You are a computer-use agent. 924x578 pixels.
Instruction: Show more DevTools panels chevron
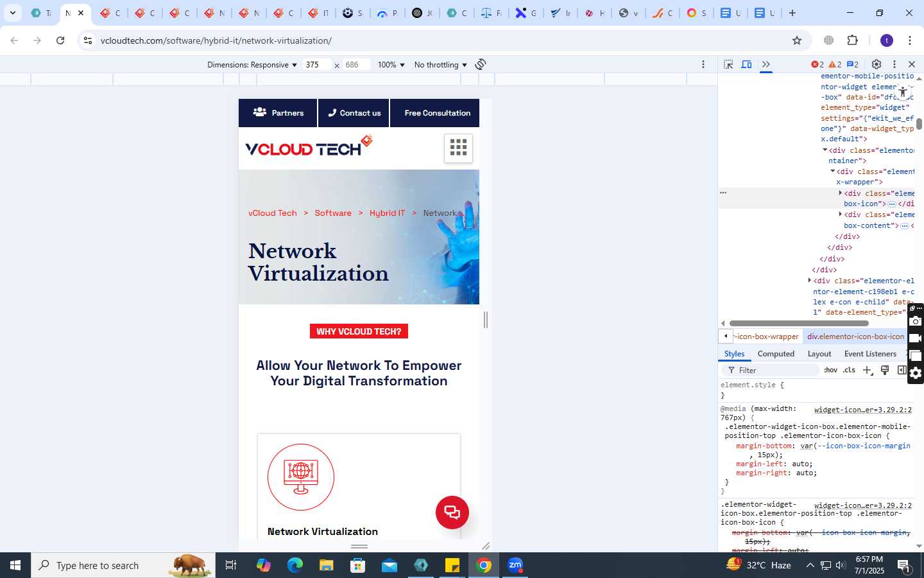tap(766, 64)
